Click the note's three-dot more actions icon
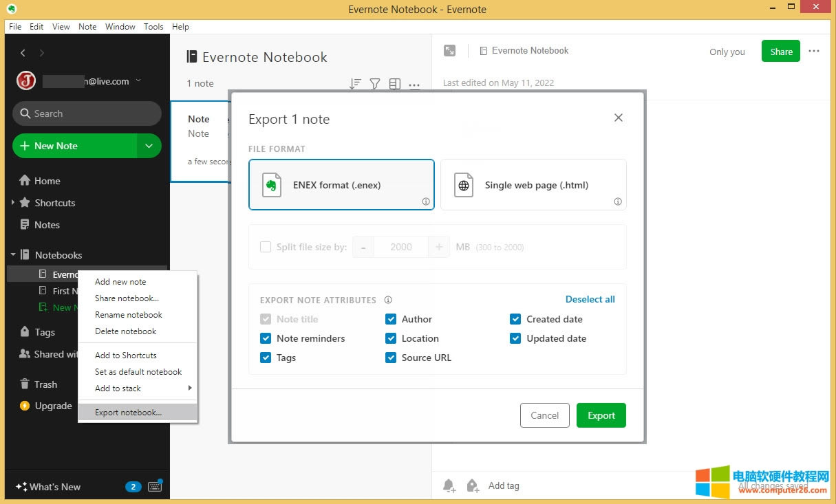836x504 pixels. pyautogui.click(x=814, y=52)
